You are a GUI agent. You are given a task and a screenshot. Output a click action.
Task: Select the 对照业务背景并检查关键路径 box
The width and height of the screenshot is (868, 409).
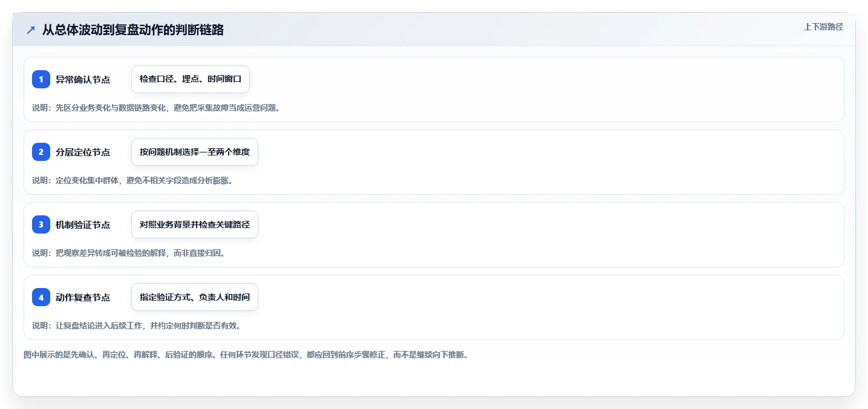[195, 224]
